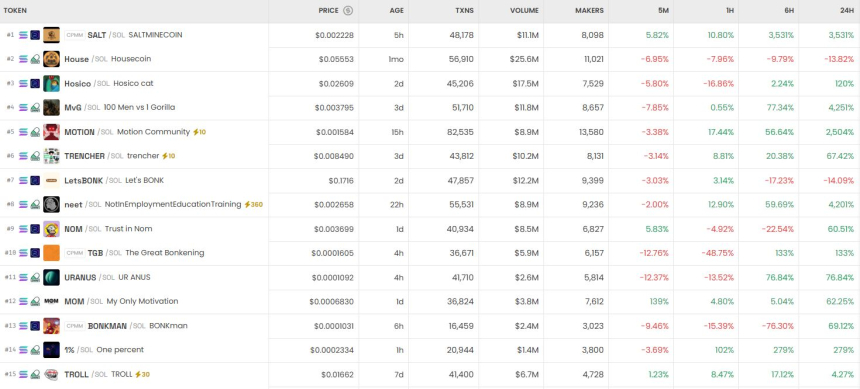Click the NOM token logo
860x389 pixels.
[52, 228]
